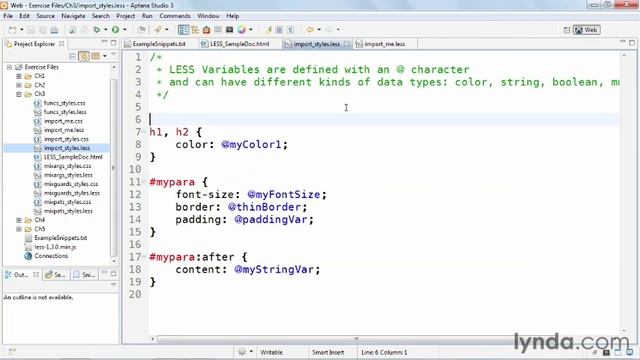Select mixargs_styles.less file
The height and width of the screenshot is (360, 640).
(68, 175)
